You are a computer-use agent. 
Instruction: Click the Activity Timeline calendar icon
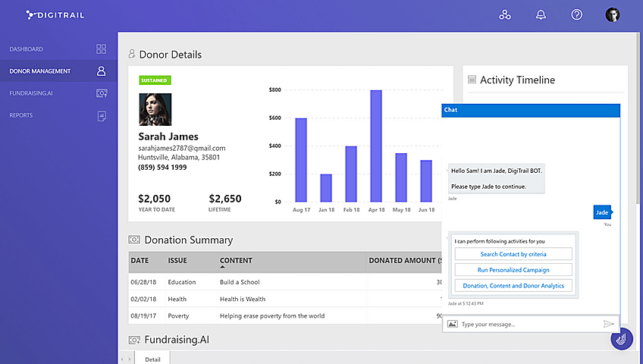472,80
